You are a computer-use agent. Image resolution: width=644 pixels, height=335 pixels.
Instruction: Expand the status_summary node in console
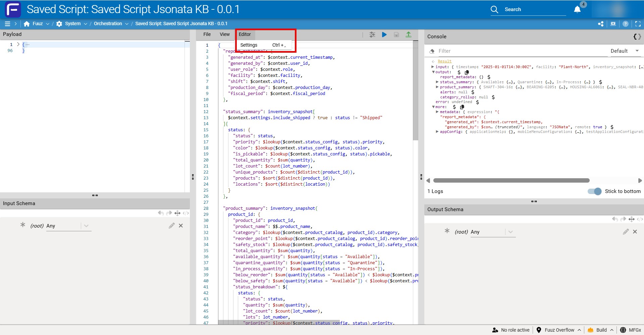437,82
